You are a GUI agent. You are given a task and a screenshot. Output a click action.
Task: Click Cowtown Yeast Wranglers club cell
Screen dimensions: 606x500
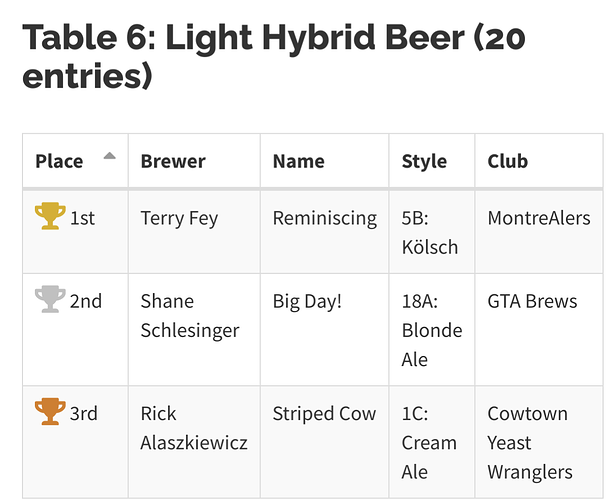(x=529, y=442)
